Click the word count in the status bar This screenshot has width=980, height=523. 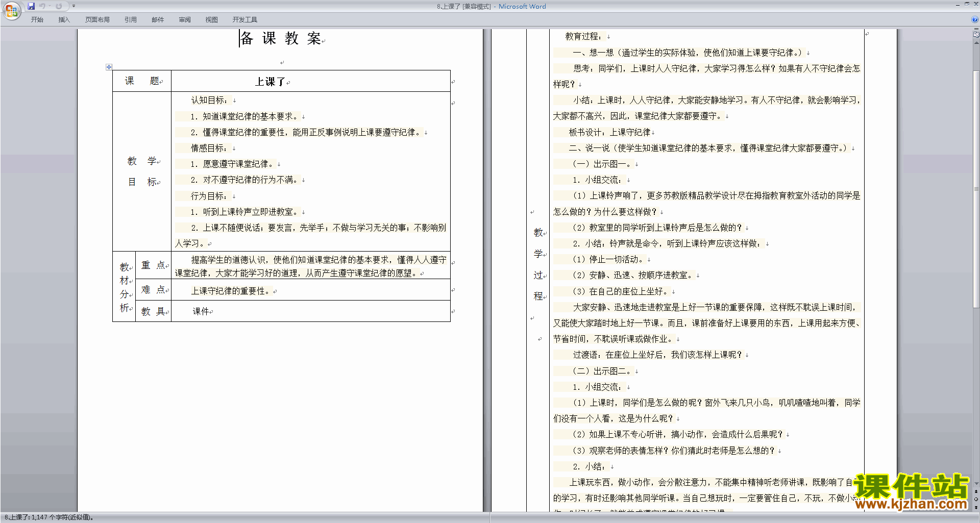pyautogui.click(x=49, y=517)
